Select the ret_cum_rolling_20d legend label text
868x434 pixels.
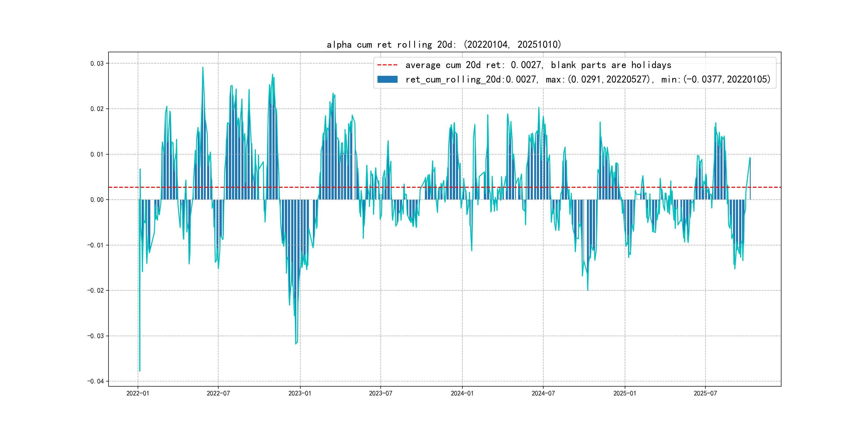[x=588, y=80]
